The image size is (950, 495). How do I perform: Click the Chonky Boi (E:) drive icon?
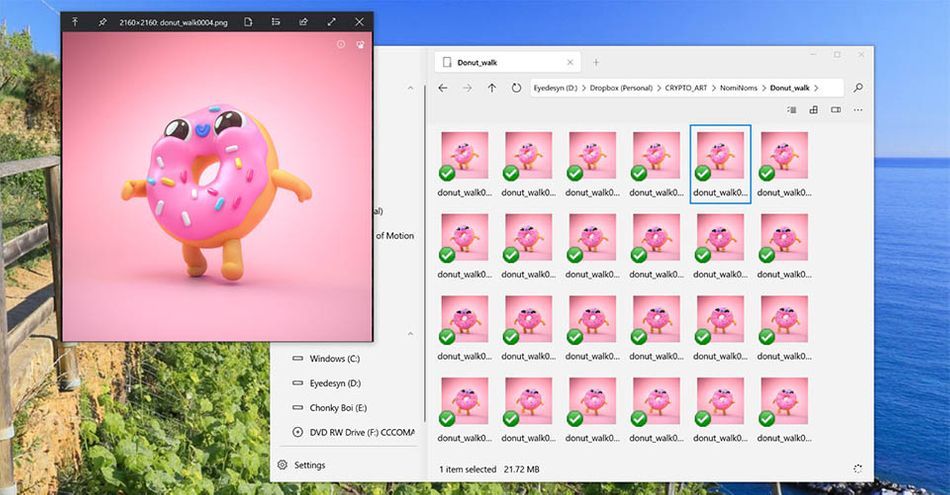click(297, 408)
